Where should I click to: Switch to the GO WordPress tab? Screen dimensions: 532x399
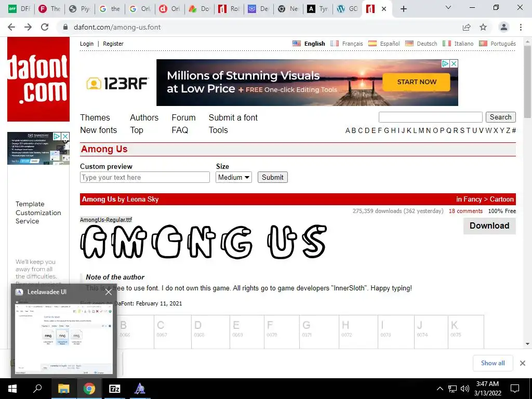[x=348, y=9]
